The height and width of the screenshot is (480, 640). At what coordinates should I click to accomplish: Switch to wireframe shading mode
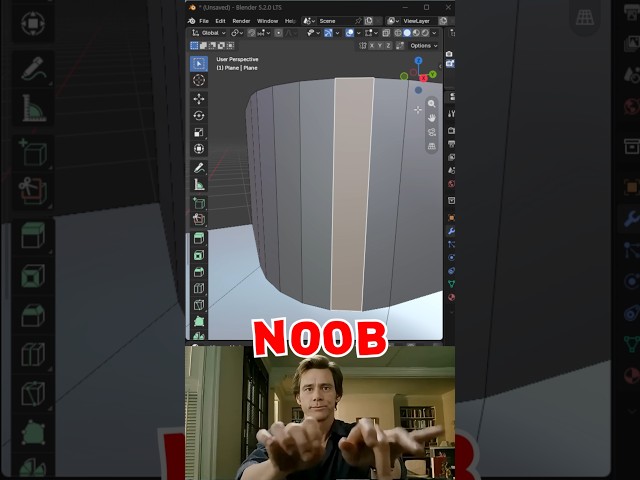pyautogui.click(x=398, y=33)
